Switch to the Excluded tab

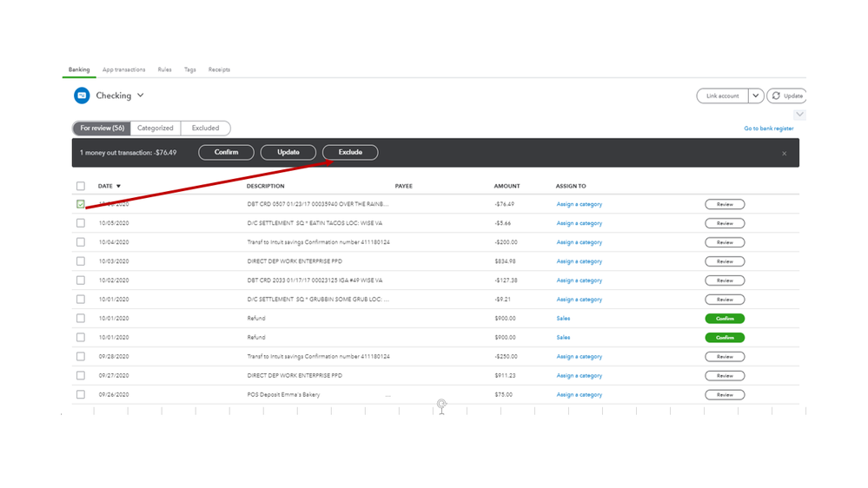click(x=205, y=128)
